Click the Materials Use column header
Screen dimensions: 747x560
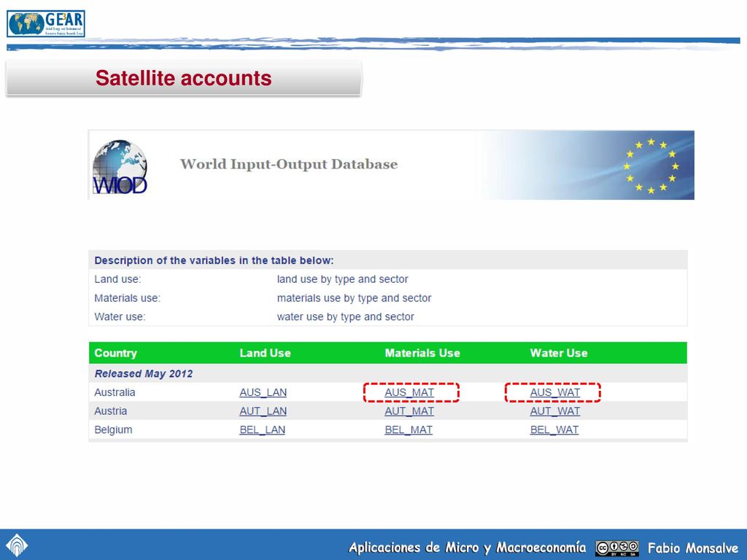click(x=422, y=353)
